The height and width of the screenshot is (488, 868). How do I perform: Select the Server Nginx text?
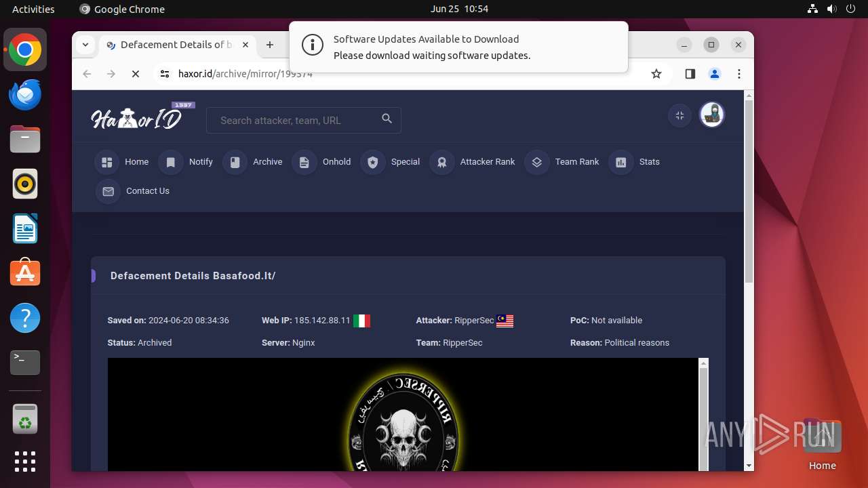(288, 343)
